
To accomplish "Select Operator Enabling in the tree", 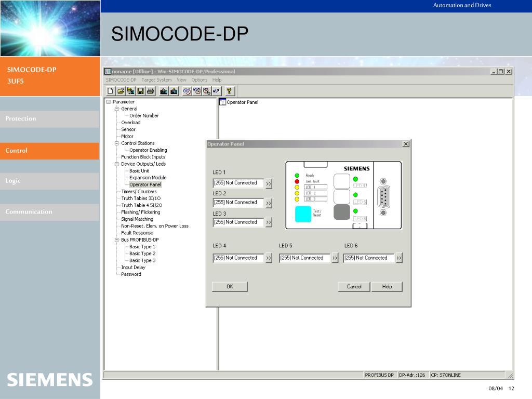I will (x=148, y=150).
